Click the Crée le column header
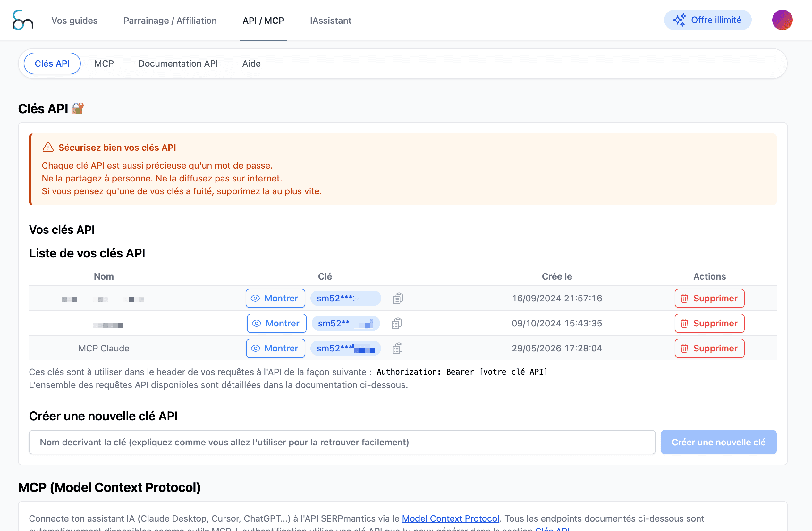Screen dimensions: 812x531 (x=557, y=277)
